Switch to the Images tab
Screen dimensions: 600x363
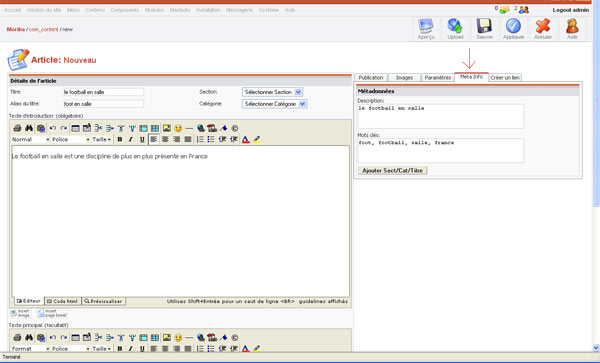point(404,78)
